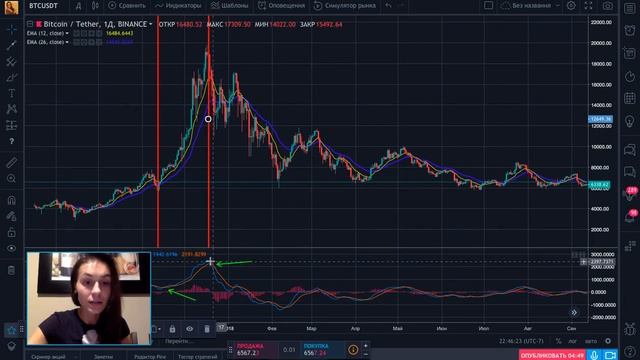Viewport: 640px width, 360px height.
Task: Open the help question mark at bottom right
Action: point(630,351)
